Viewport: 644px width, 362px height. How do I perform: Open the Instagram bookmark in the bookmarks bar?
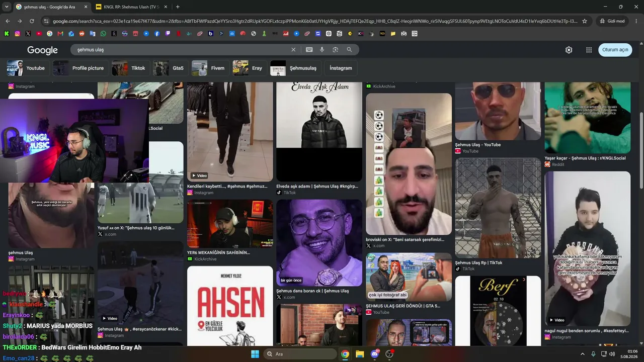pyautogui.click(x=17, y=34)
